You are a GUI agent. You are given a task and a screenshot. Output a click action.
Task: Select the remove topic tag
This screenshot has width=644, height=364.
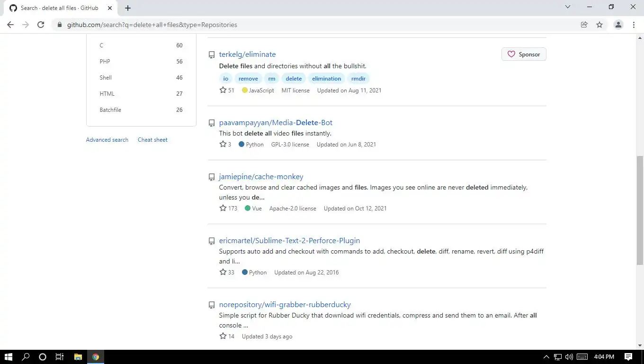pos(248,79)
